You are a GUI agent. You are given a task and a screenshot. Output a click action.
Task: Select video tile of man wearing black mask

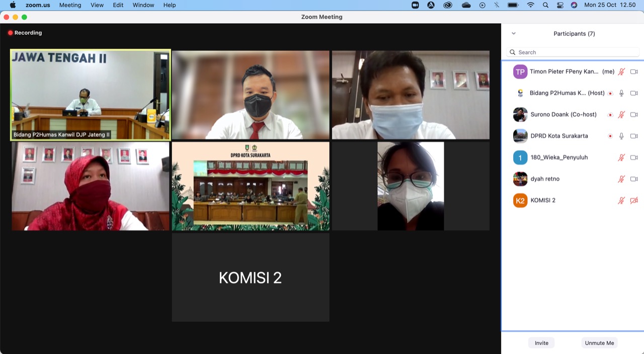click(x=251, y=95)
